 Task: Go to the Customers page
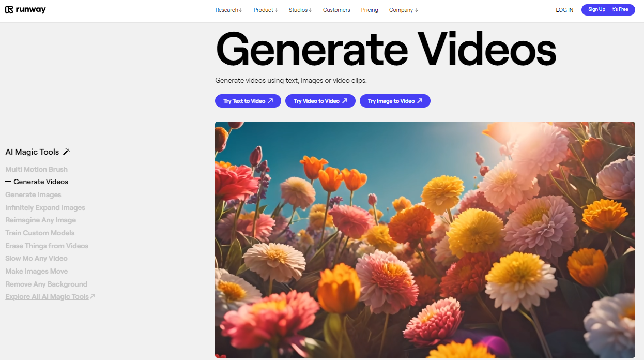[336, 10]
